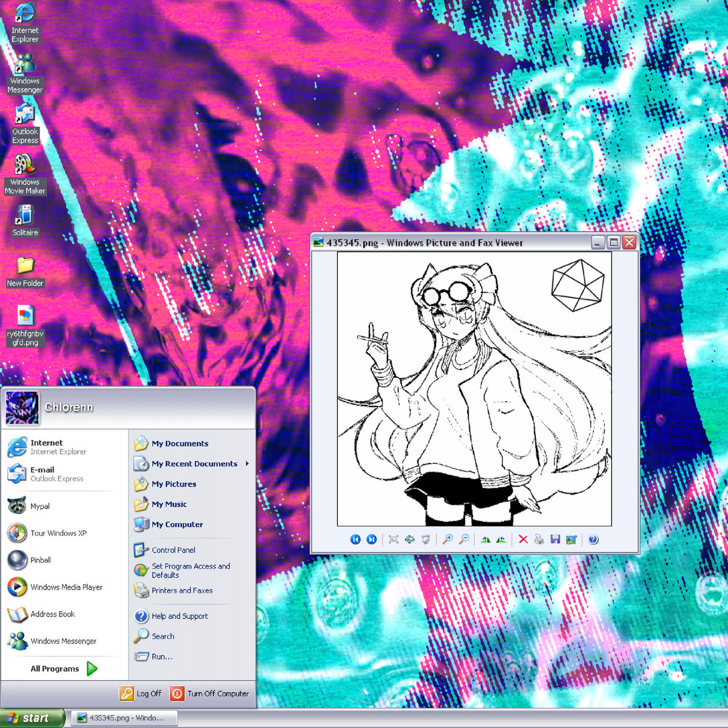Rotate the image clockwise
Viewport: 728px width, 728px height.
tap(485, 539)
